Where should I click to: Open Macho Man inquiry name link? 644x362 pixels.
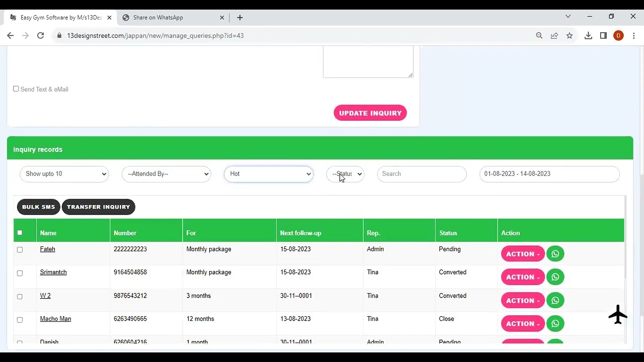click(x=55, y=319)
